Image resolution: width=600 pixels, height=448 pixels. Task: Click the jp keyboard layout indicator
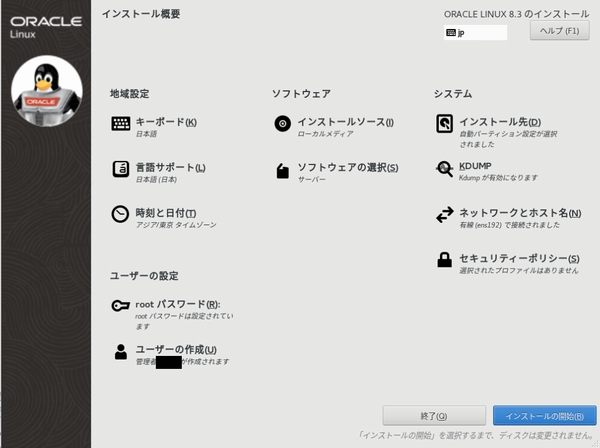pos(475,33)
